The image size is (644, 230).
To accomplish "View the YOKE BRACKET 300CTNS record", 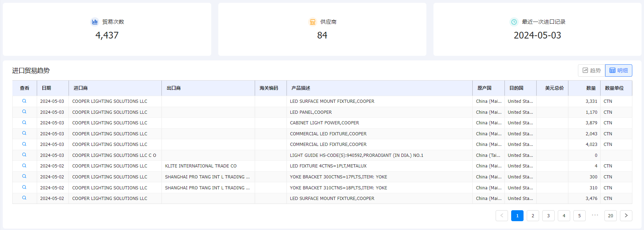I will (24, 176).
